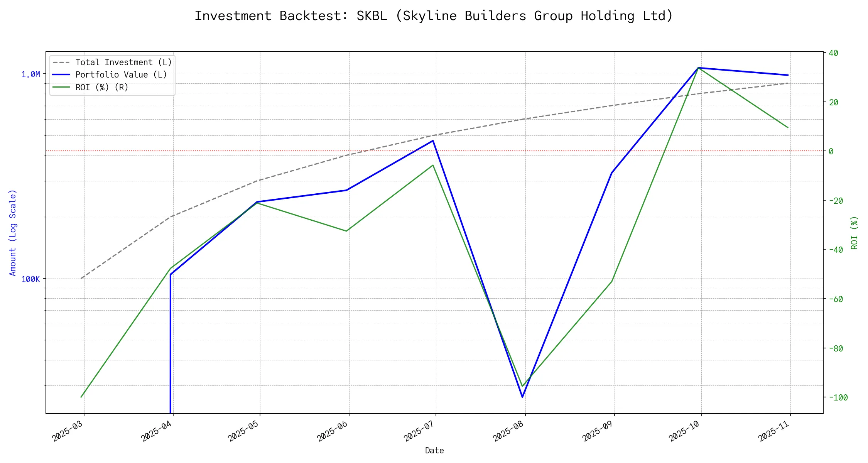Click the chart title text
868x463 pixels.
(434, 16)
